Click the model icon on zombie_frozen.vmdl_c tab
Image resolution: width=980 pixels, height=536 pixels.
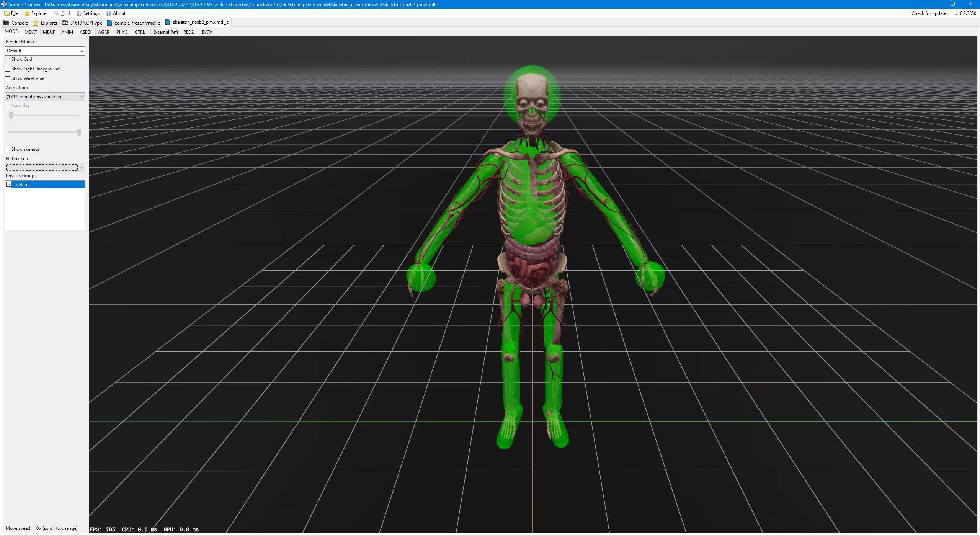pos(110,23)
